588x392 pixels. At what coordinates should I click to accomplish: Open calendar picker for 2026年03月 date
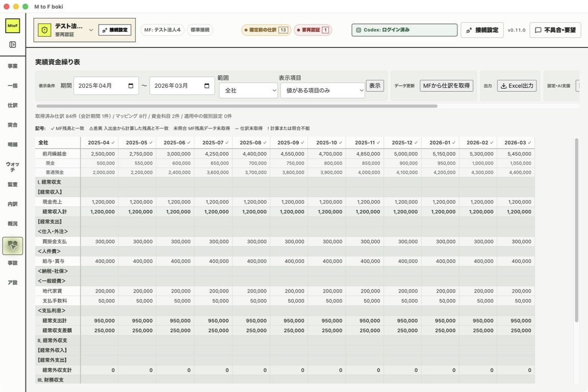coord(207,86)
